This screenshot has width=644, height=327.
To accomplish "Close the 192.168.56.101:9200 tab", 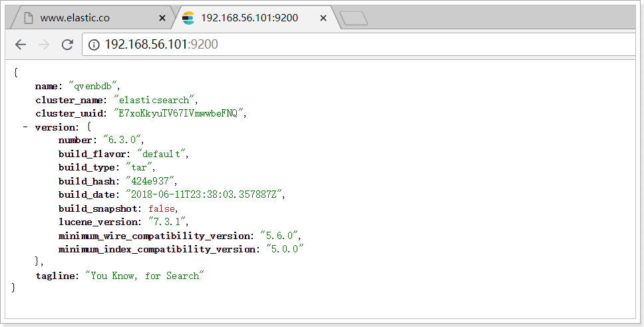I will pos(323,18).
